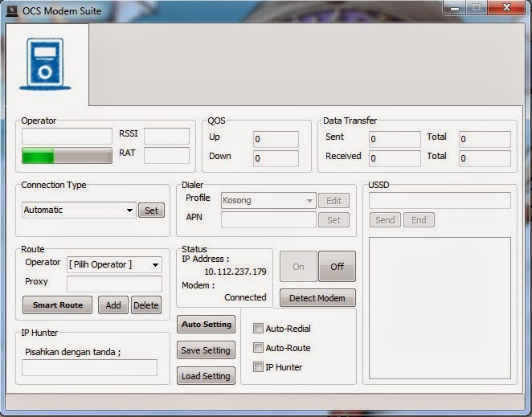
Task: Click the Connected modem status text
Action: [245, 297]
